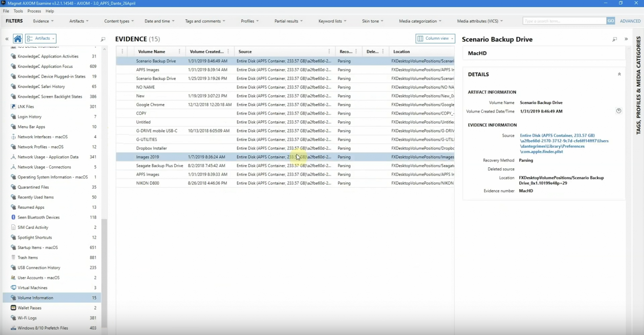Click inside the search term input field
The height and width of the screenshot is (335, 644).
point(563,20)
